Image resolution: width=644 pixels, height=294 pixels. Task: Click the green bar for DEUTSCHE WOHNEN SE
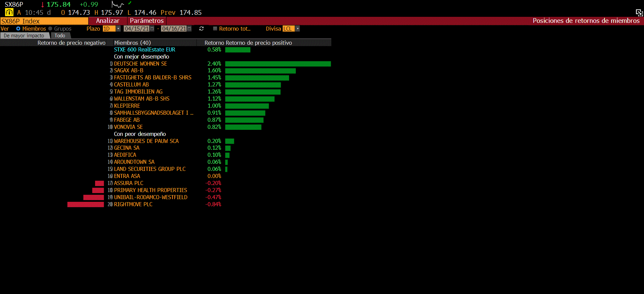click(x=278, y=64)
